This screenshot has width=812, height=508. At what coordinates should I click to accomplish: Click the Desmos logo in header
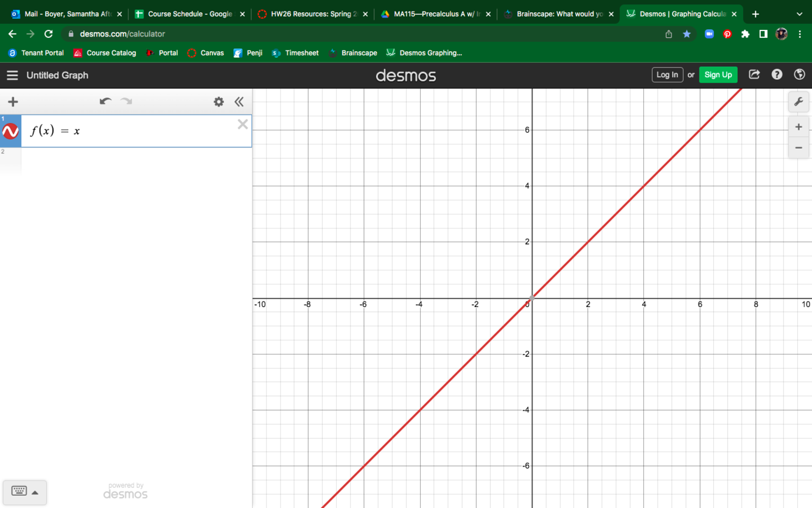coord(406,76)
